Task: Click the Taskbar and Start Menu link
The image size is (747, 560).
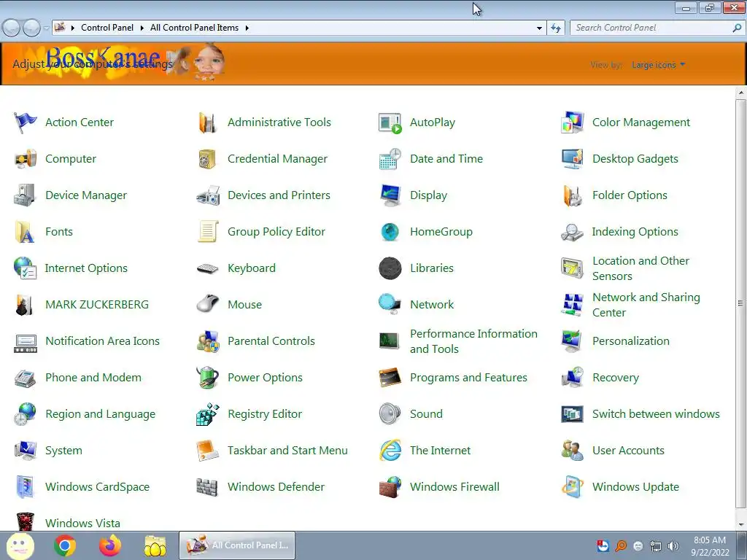Action: [x=287, y=451]
